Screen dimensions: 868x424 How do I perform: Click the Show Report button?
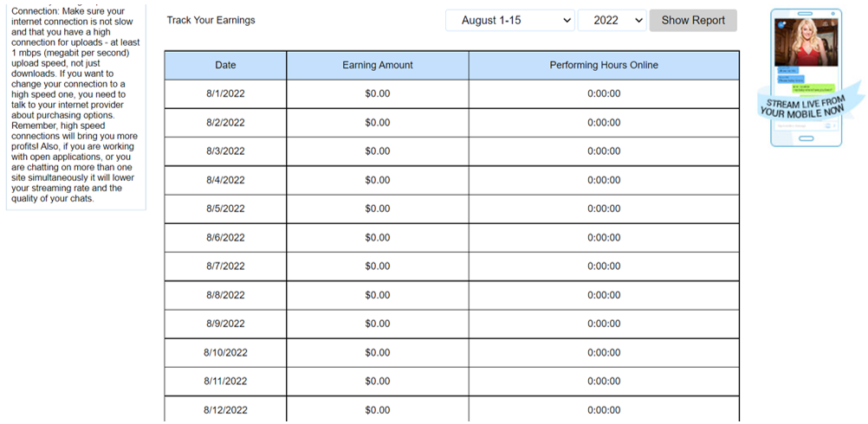[x=693, y=21]
